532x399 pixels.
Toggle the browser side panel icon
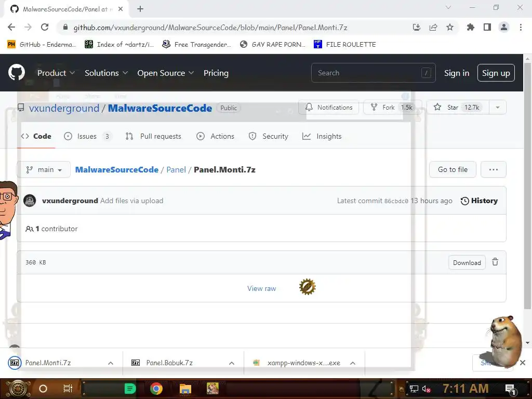[487, 27]
